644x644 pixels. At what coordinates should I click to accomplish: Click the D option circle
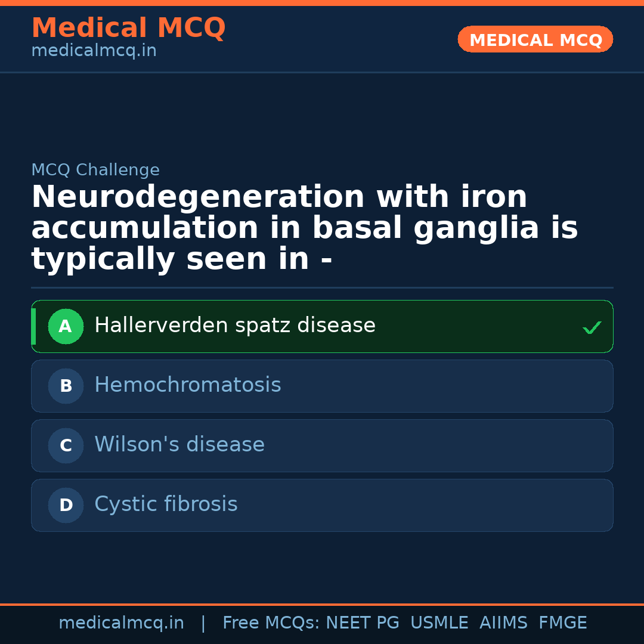pos(66,505)
